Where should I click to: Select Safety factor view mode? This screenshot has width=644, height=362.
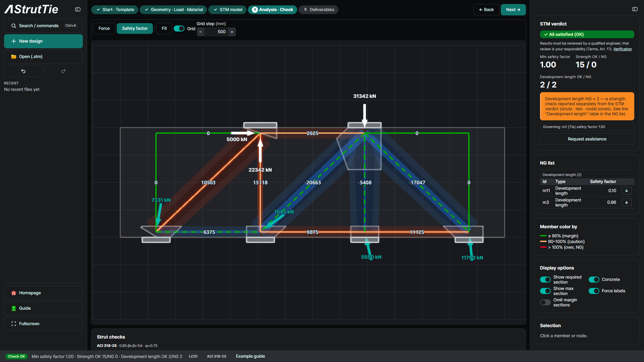(x=135, y=28)
